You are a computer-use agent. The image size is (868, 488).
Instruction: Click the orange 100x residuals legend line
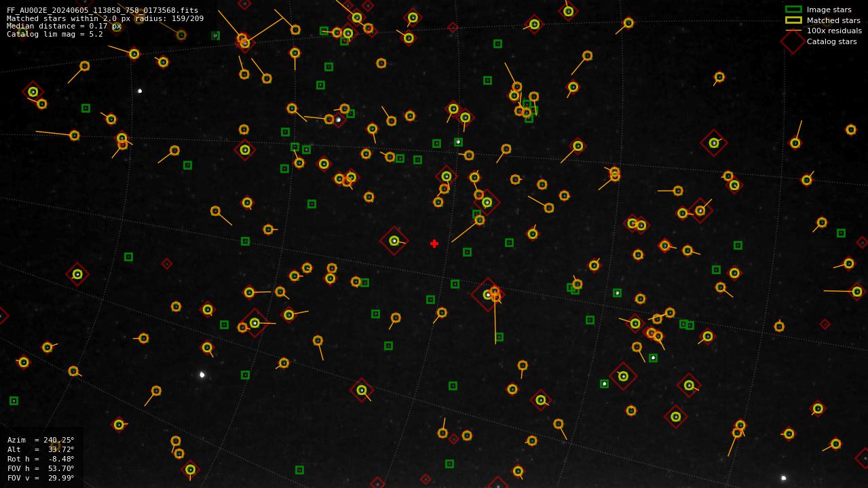(793, 31)
